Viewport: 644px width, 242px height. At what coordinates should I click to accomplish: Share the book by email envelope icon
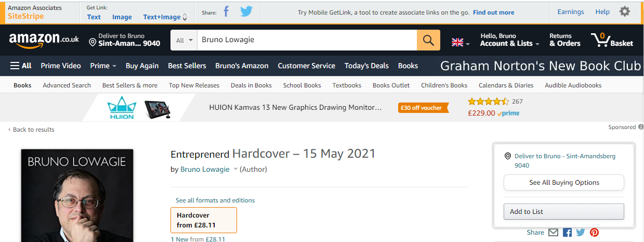tap(553, 233)
